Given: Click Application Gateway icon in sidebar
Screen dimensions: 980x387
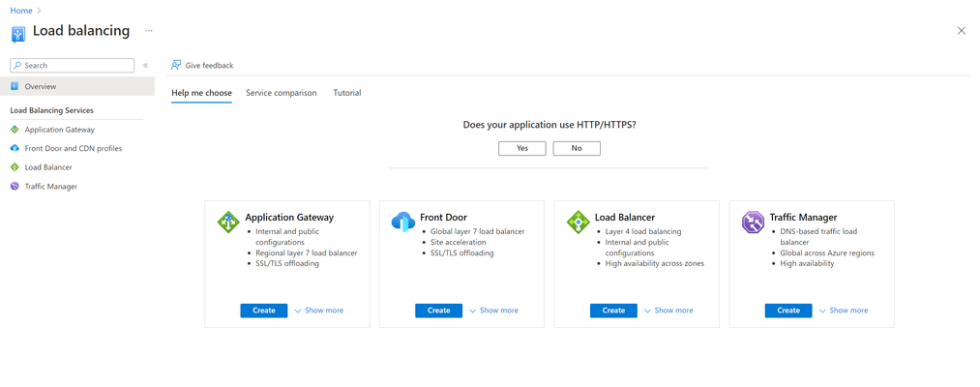Looking at the screenshot, I should pyautogui.click(x=15, y=130).
